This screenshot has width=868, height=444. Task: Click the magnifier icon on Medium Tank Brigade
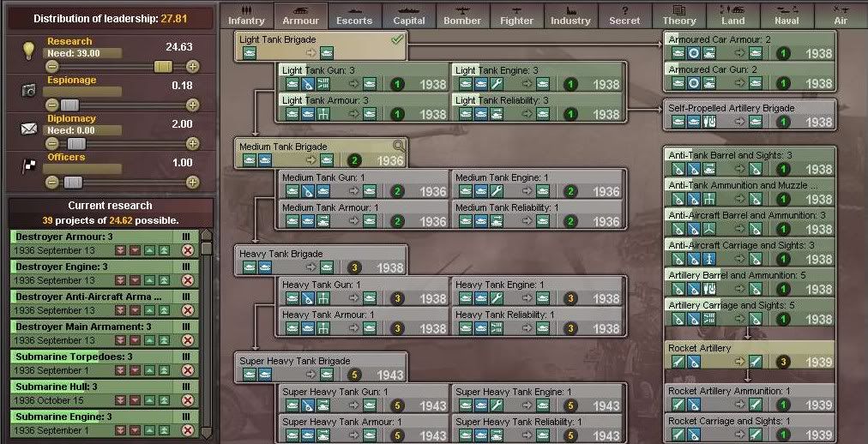click(399, 146)
